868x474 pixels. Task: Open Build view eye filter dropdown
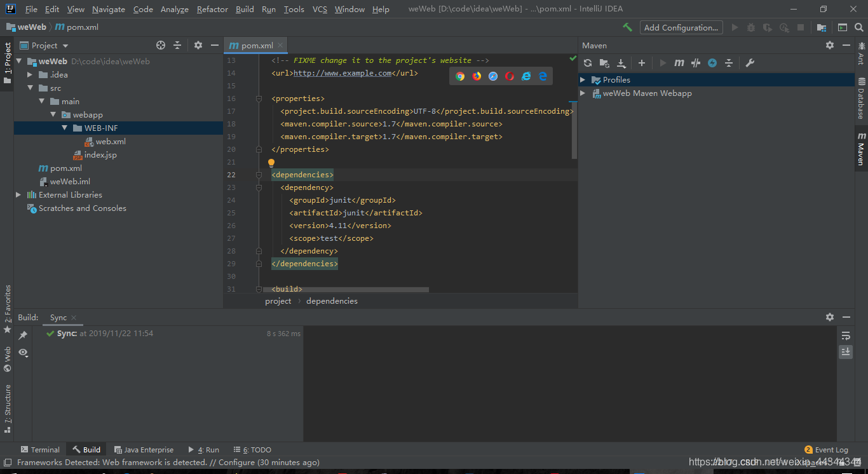[24, 352]
